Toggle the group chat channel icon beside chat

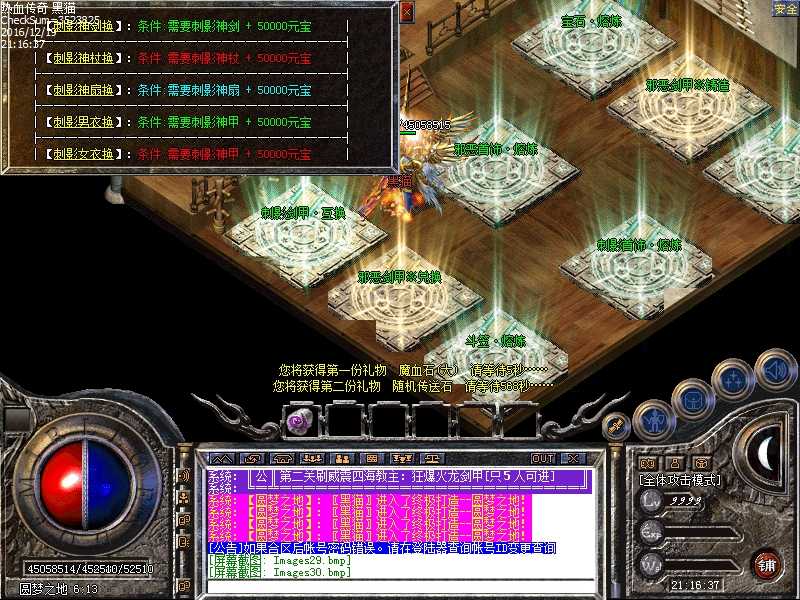(x=184, y=497)
